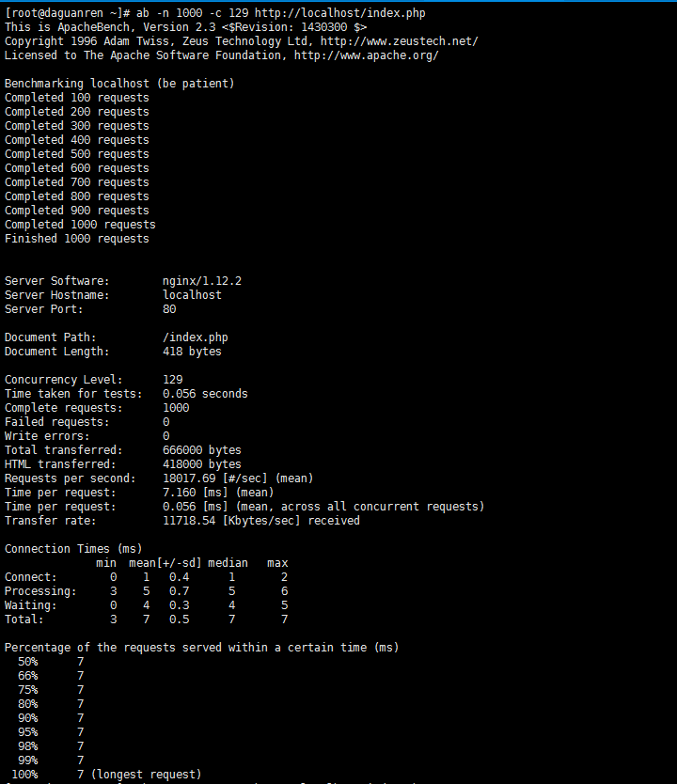
Task: Select the nginx/1.12.2 server software value
Action: pos(202,281)
